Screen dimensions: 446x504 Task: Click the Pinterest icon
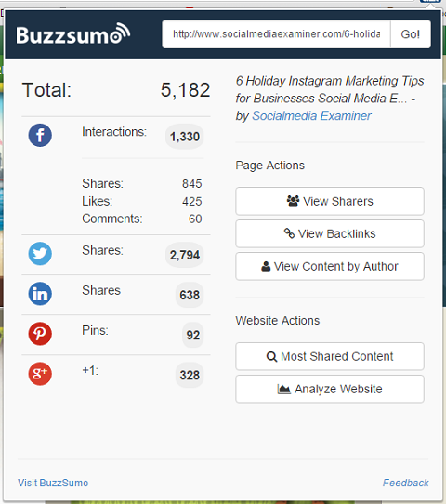(40, 334)
